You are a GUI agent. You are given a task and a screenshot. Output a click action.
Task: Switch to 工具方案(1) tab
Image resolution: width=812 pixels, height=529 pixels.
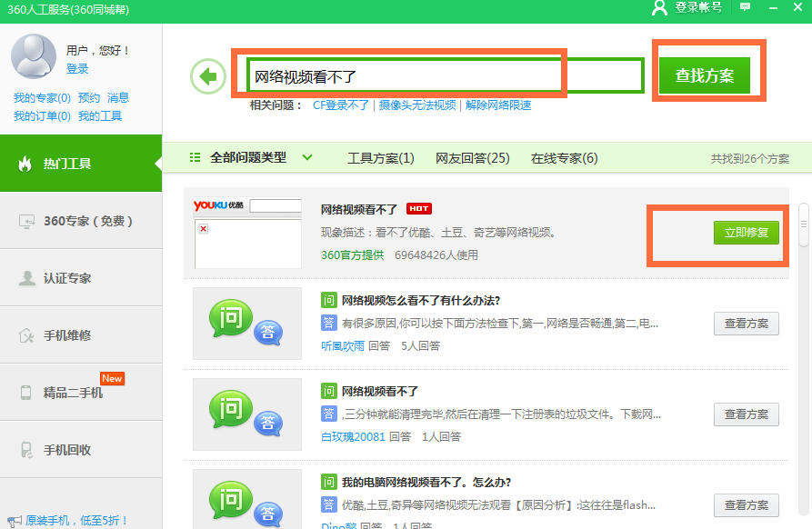point(381,158)
